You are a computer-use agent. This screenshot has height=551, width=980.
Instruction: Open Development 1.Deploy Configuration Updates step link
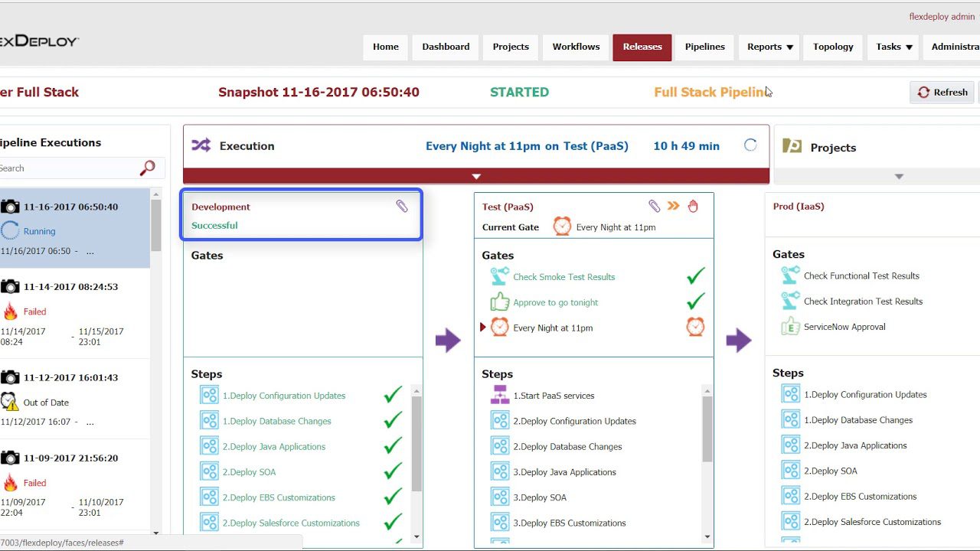pyautogui.click(x=284, y=396)
